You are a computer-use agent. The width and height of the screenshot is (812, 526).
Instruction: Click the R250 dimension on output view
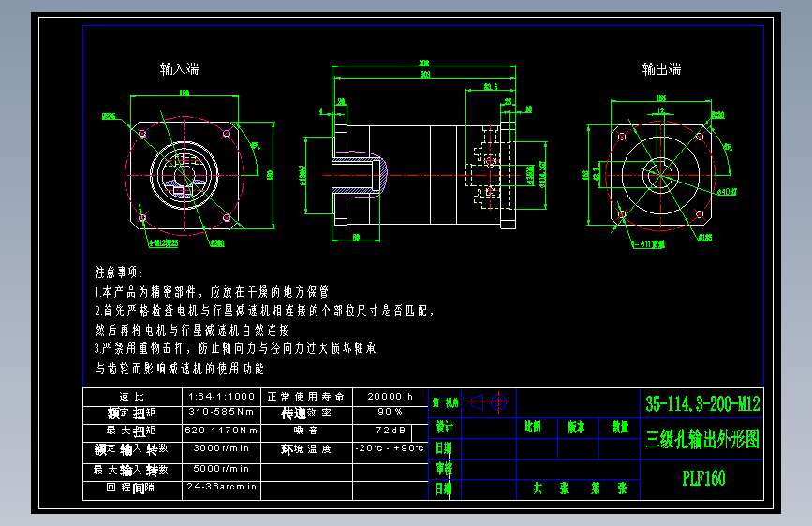click(x=717, y=115)
